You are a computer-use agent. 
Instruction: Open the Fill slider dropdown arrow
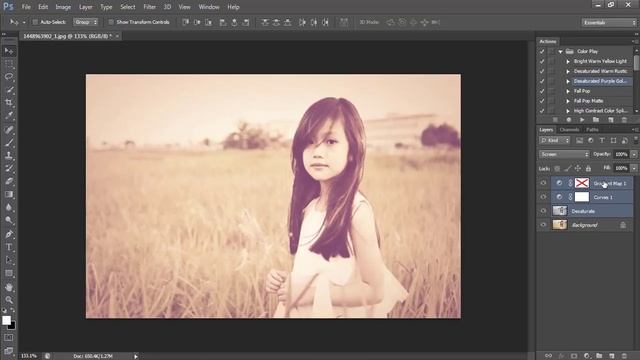point(634,168)
